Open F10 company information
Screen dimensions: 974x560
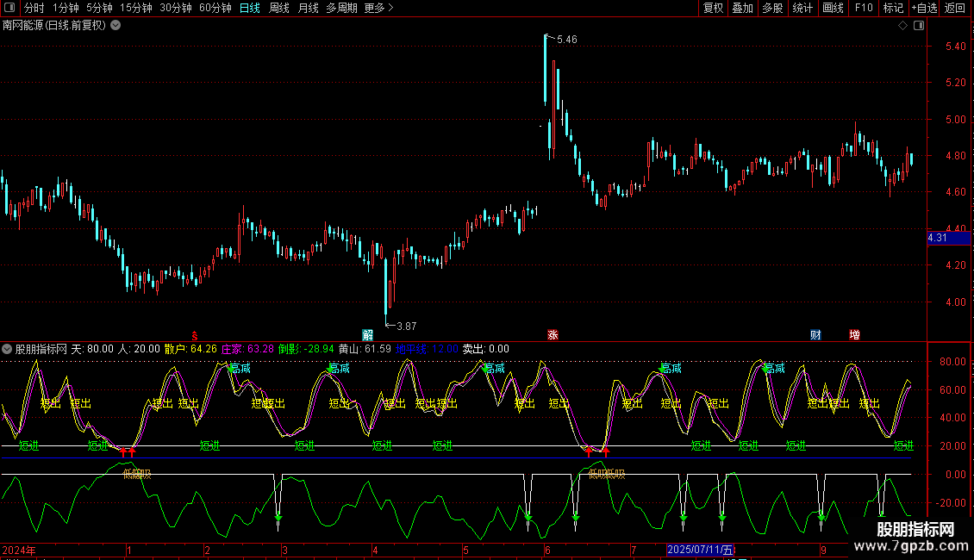(x=863, y=8)
